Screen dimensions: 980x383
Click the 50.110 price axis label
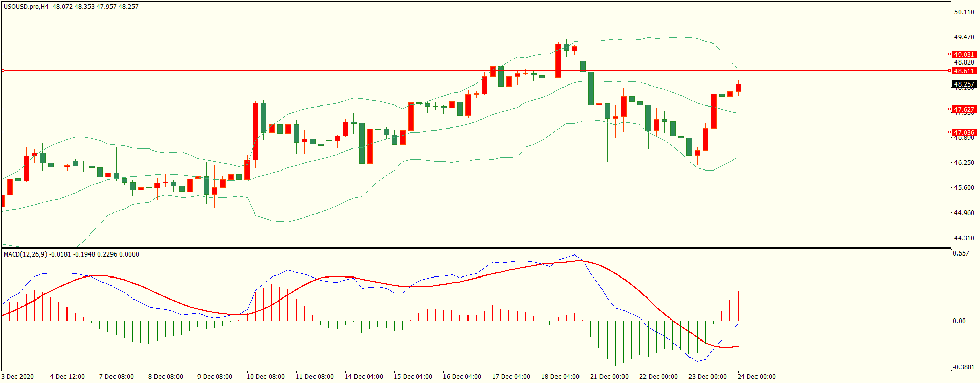click(964, 12)
